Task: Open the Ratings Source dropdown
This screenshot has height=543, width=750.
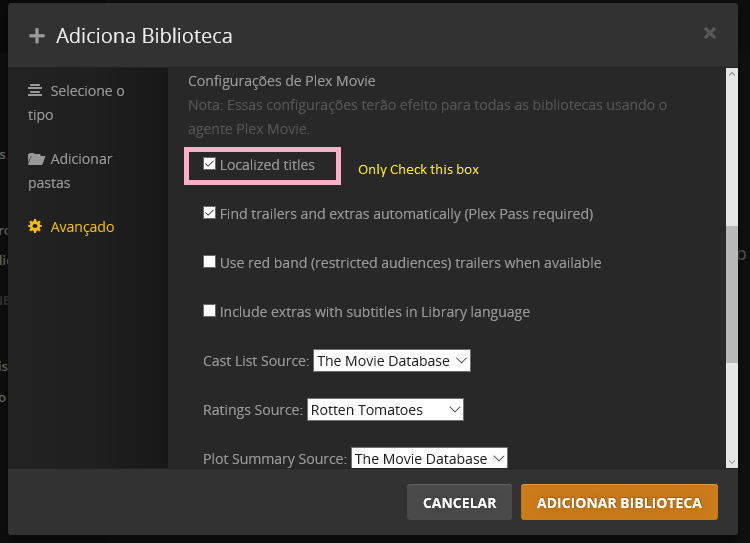Action: coord(385,409)
